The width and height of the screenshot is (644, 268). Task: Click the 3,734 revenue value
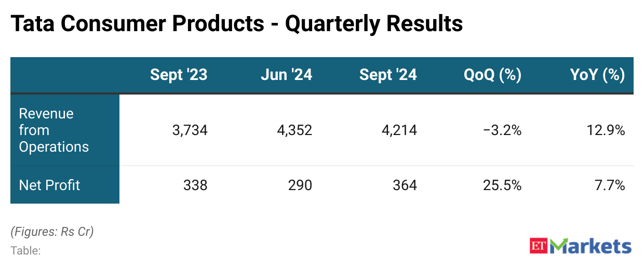190,130
